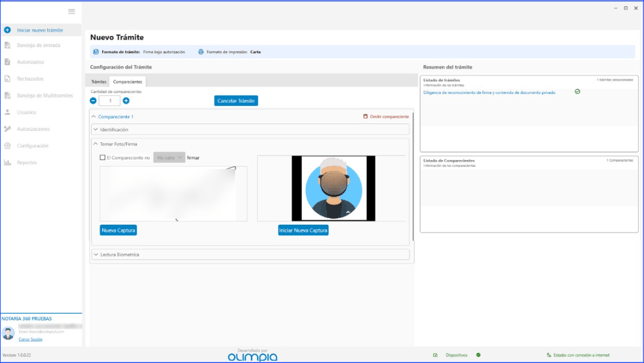The width and height of the screenshot is (644, 363).
Task: Open the No sabe dropdown
Action: pos(169,157)
